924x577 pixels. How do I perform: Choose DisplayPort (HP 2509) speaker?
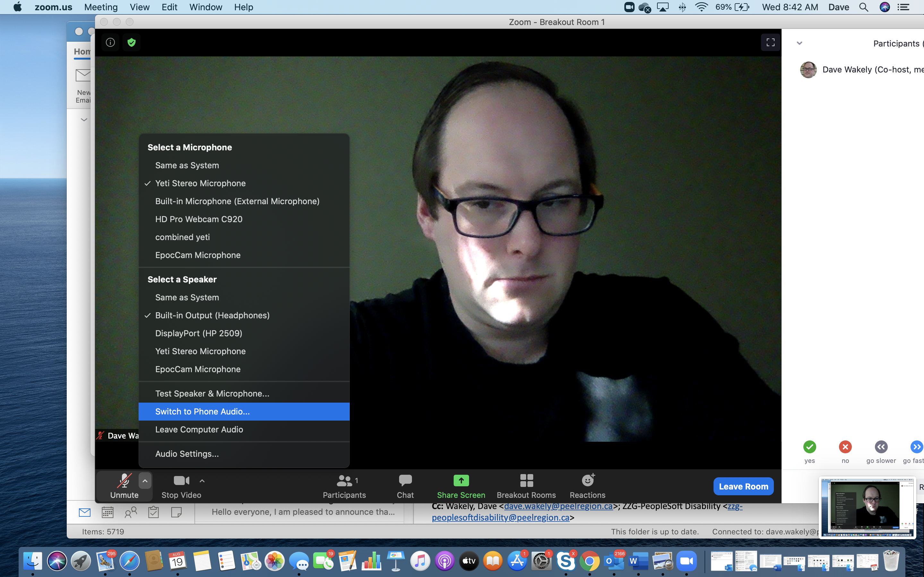(x=199, y=333)
